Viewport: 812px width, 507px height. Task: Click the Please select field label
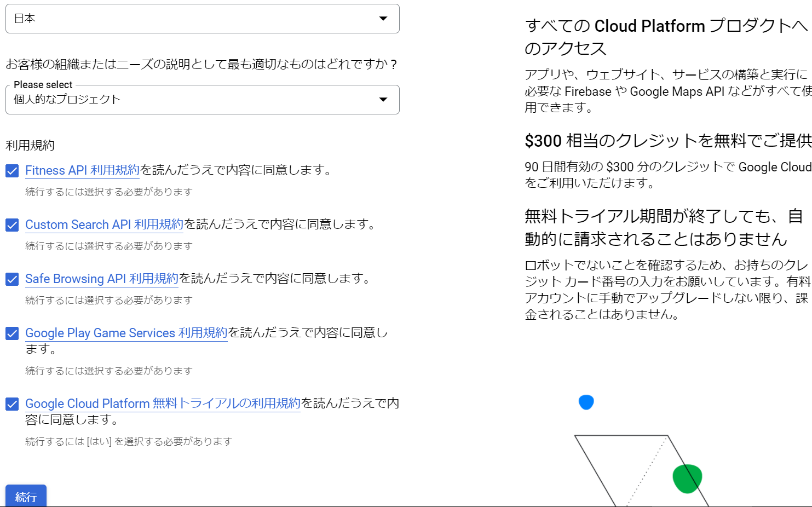tap(43, 85)
